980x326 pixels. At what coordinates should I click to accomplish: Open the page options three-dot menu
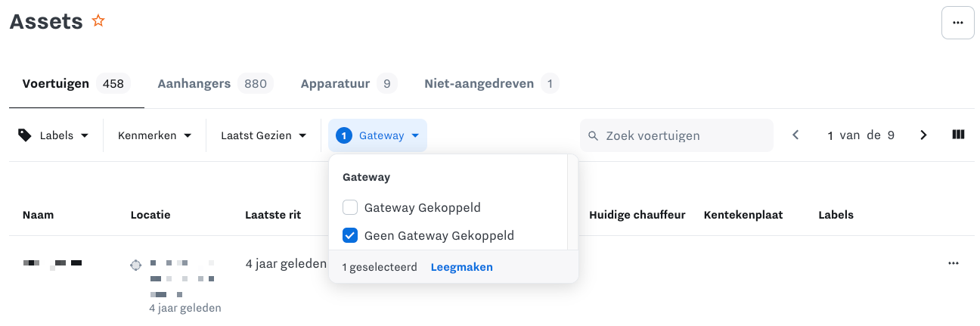point(957,23)
